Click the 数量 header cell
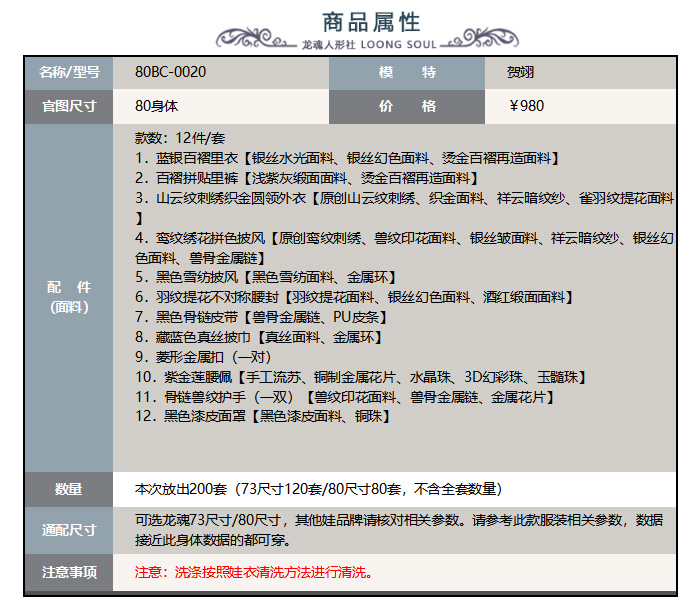 point(69,489)
